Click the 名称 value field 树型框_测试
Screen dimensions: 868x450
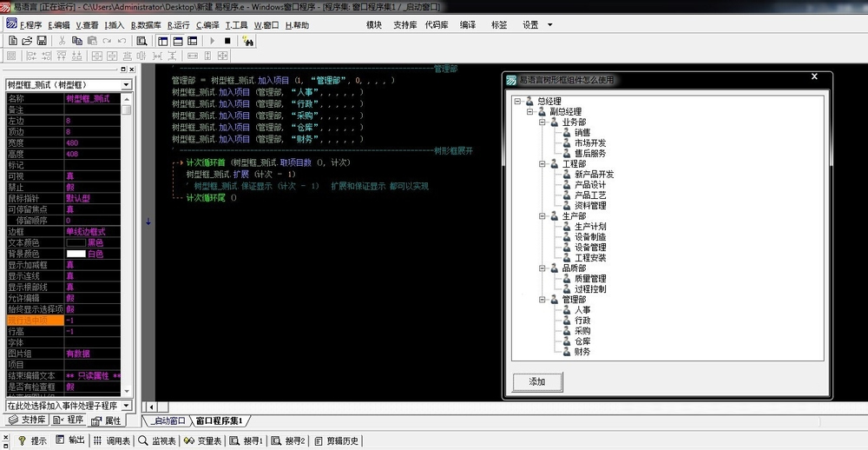click(x=93, y=99)
